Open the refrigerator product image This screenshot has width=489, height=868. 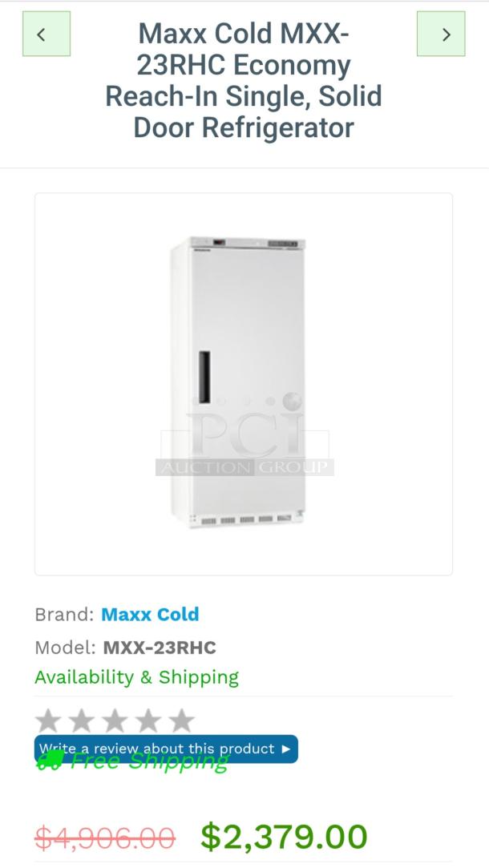[x=244, y=384]
